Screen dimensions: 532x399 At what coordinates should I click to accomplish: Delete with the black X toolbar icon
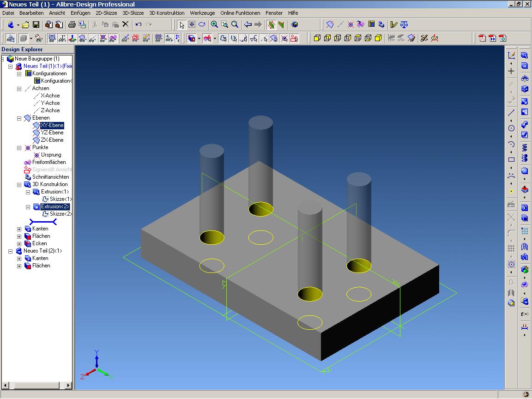coord(126,24)
